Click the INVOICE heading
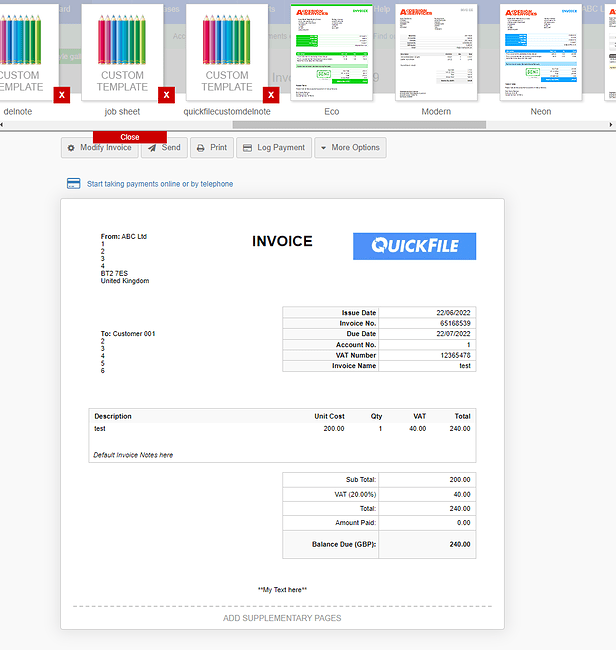The height and width of the screenshot is (650, 616). point(282,241)
